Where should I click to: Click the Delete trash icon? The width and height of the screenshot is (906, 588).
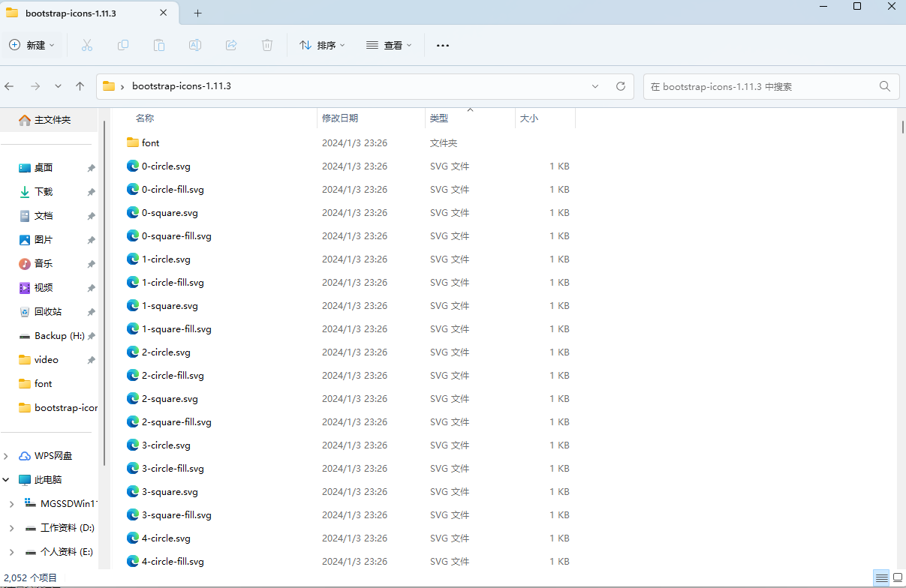[x=267, y=45]
